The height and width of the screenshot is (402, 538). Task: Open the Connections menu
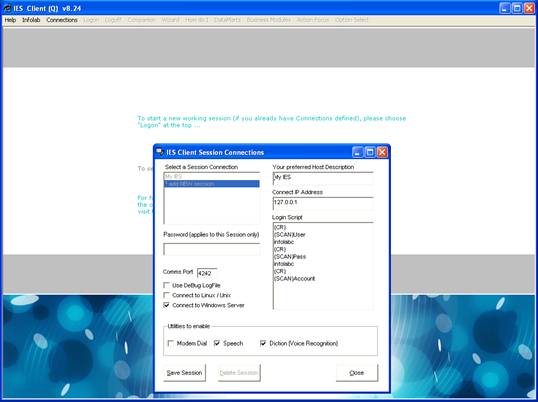pyautogui.click(x=62, y=20)
